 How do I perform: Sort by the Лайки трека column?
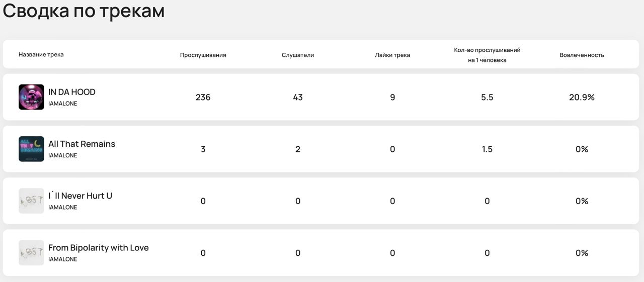(x=392, y=55)
